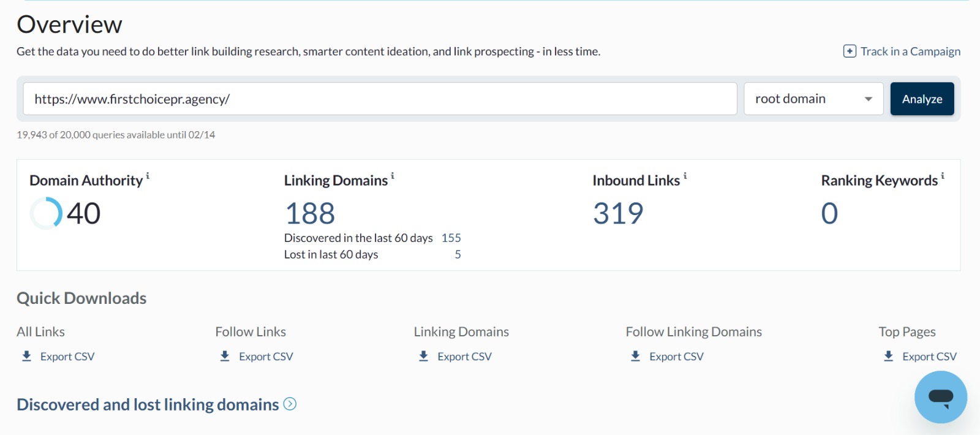Click the Domain Authority progress ring
980x435 pixels.
tap(46, 213)
